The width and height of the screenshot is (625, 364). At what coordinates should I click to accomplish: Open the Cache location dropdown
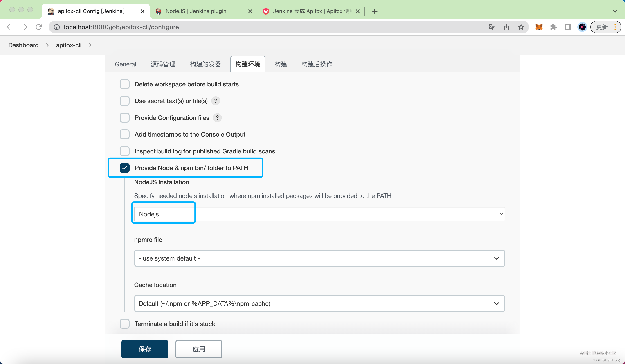[319, 303]
